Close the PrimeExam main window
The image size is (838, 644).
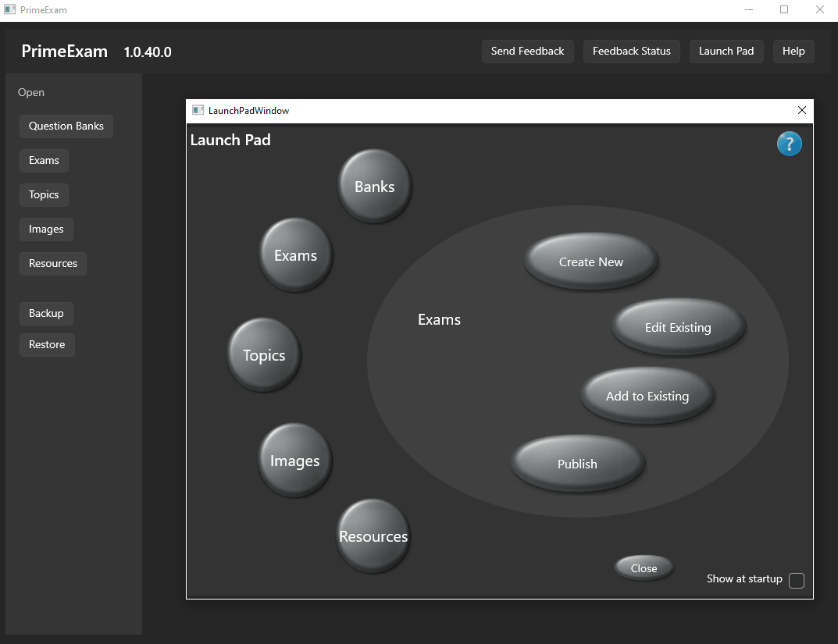pyautogui.click(x=820, y=9)
